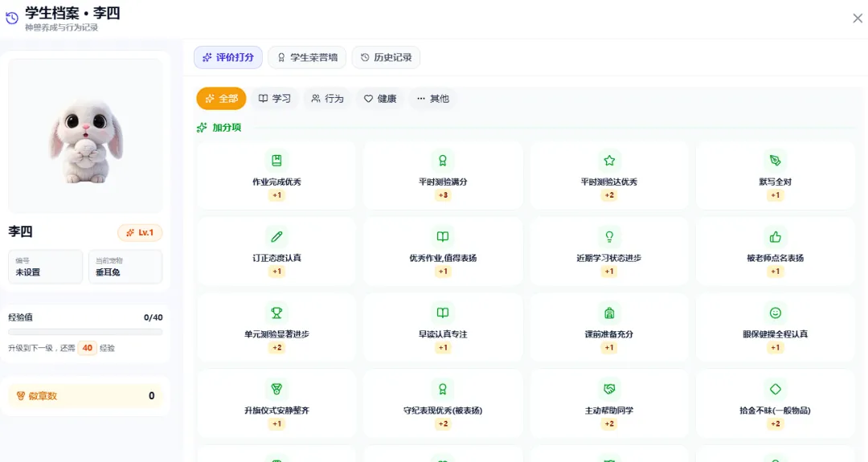Click the open book icon on 早读认真专注 card

coord(443,313)
